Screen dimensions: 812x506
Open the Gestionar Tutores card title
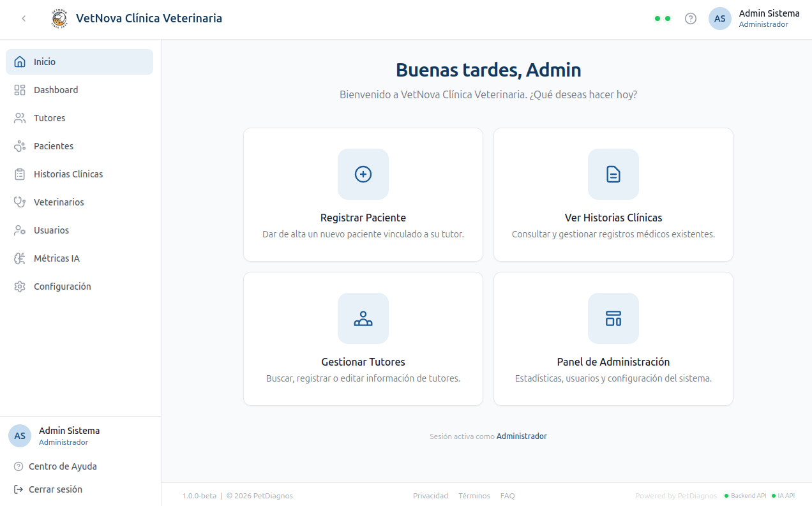click(363, 362)
